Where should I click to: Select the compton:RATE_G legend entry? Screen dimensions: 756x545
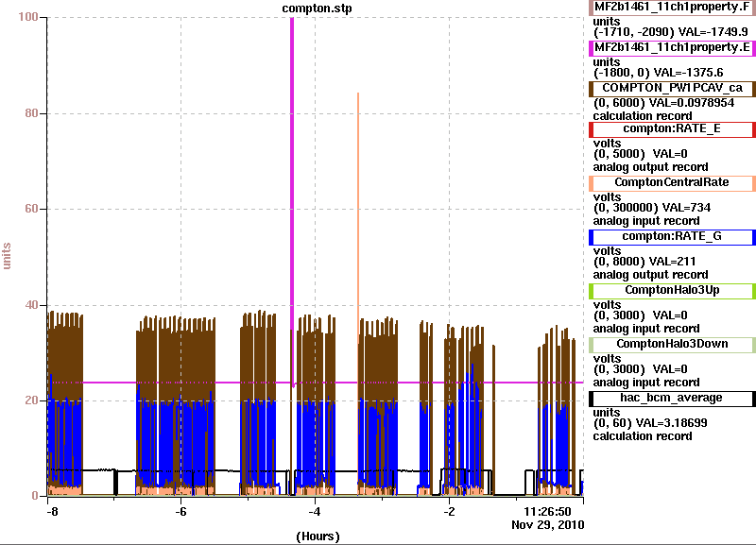click(x=672, y=236)
